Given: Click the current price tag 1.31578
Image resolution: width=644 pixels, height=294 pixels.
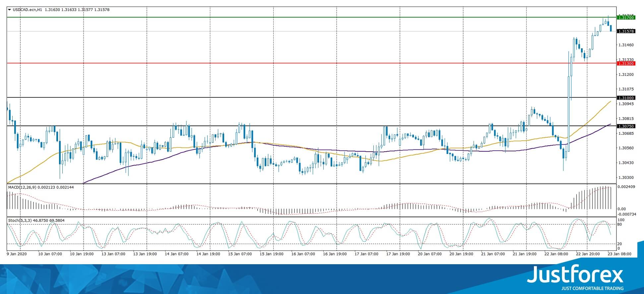Looking at the screenshot, I should 626,31.
